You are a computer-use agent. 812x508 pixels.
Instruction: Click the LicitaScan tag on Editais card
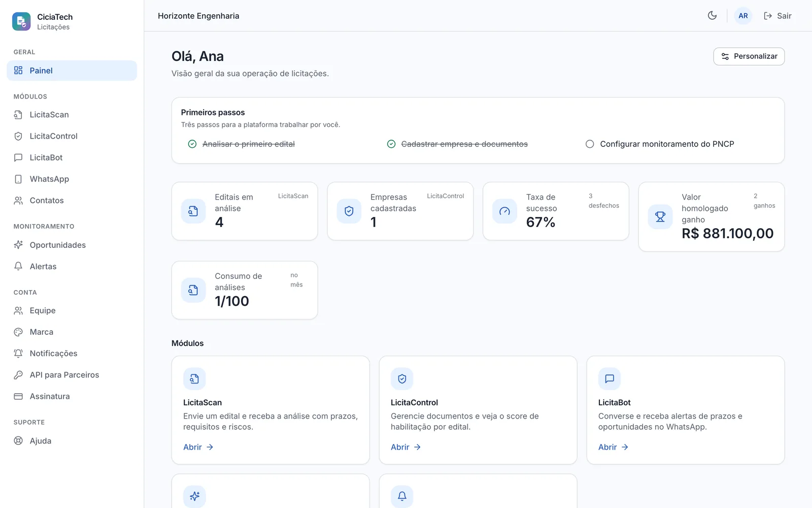click(x=293, y=196)
